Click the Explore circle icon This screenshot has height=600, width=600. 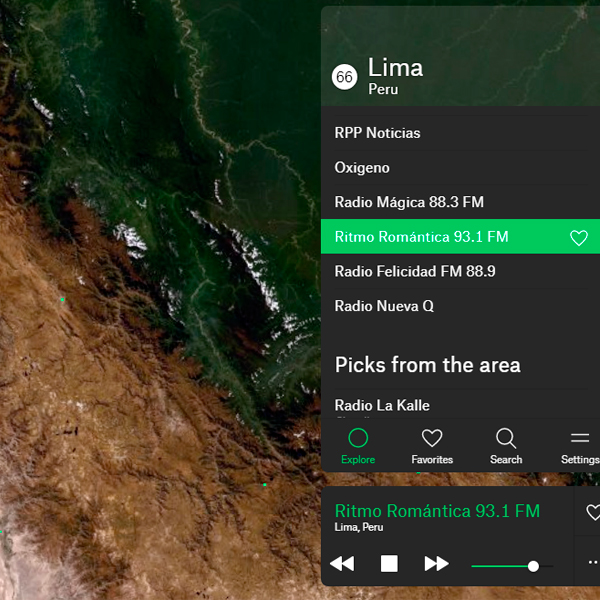click(358, 438)
